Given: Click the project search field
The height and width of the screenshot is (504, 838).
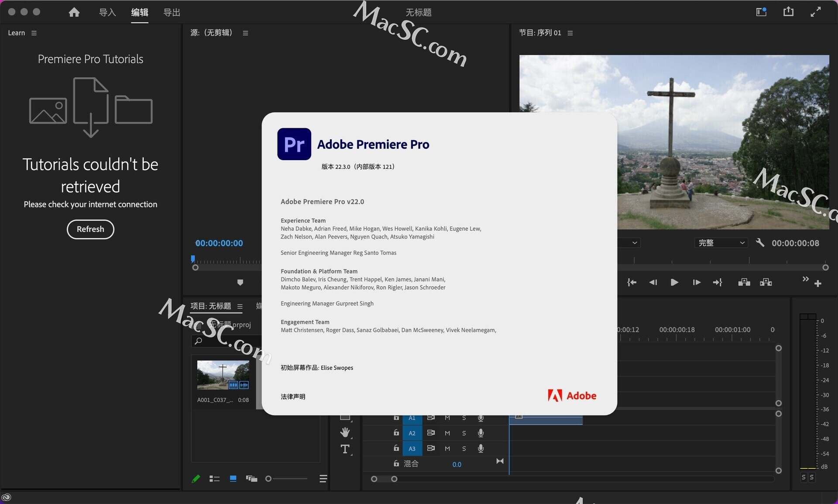Looking at the screenshot, I should [227, 341].
